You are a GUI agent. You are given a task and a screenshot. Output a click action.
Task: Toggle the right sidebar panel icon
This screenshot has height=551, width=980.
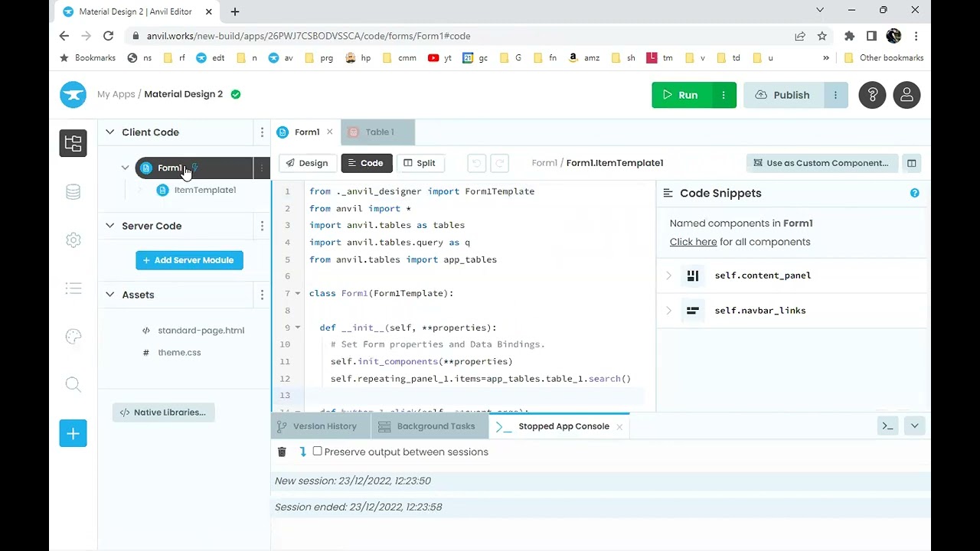click(911, 163)
